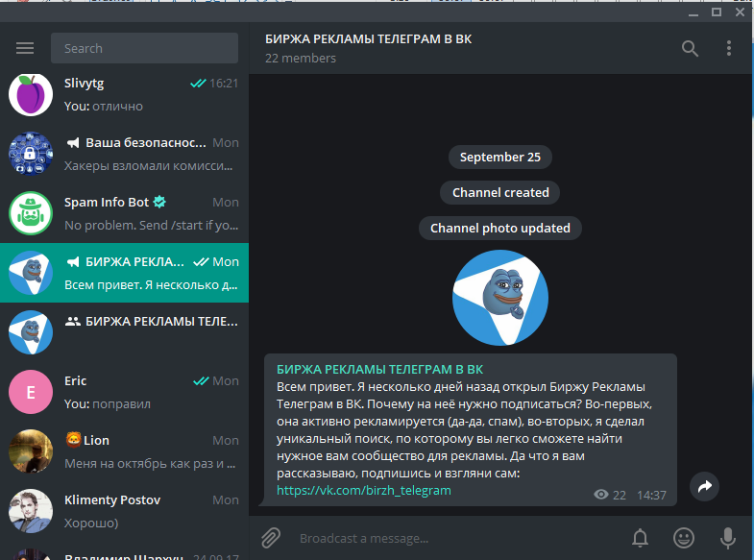This screenshot has height=560, width=754.
Task: Open the three-dot channel options menu
Action: pyautogui.click(x=728, y=48)
